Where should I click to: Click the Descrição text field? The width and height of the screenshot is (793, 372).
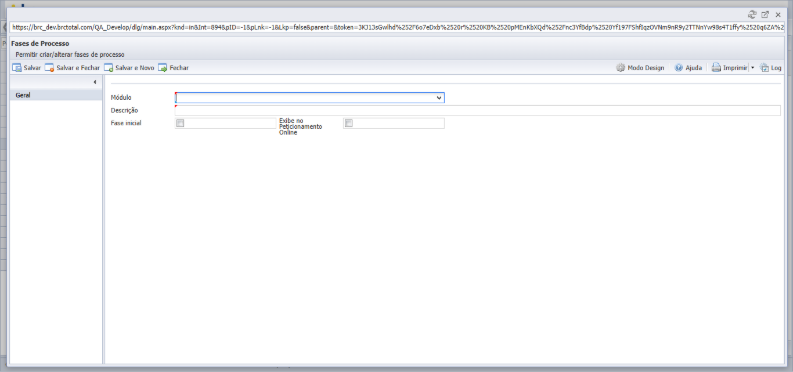477,110
